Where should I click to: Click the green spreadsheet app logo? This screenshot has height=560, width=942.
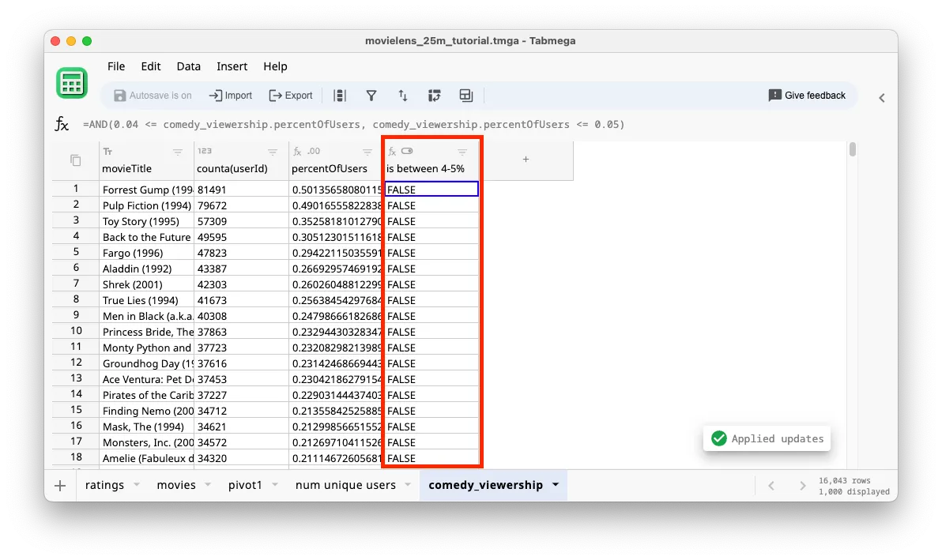click(x=72, y=82)
